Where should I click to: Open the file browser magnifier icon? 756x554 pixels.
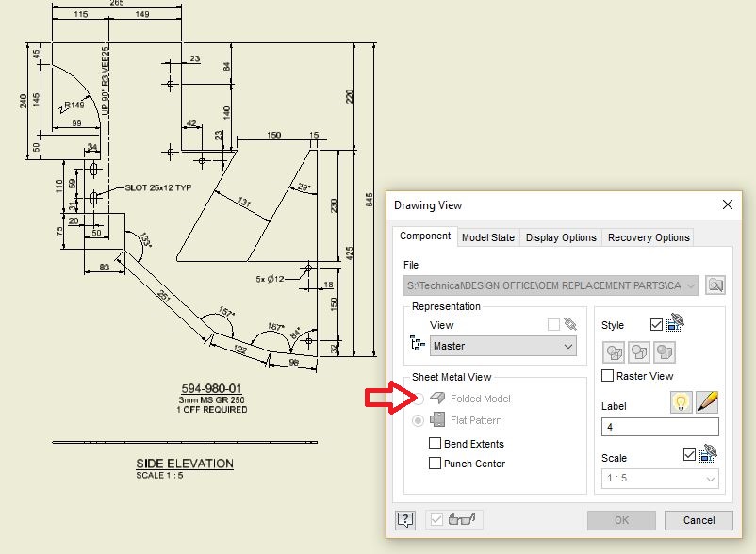pos(715,285)
